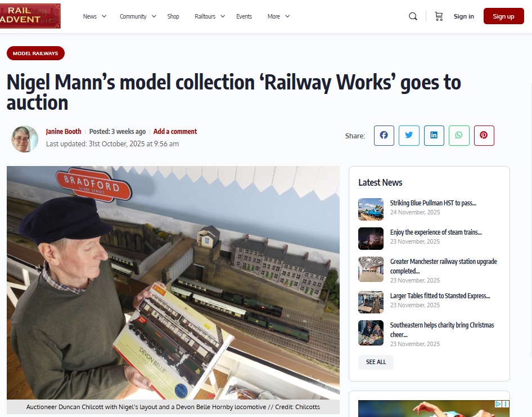
Task: Open the Shop menu item
Action: click(x=173, y=16)
